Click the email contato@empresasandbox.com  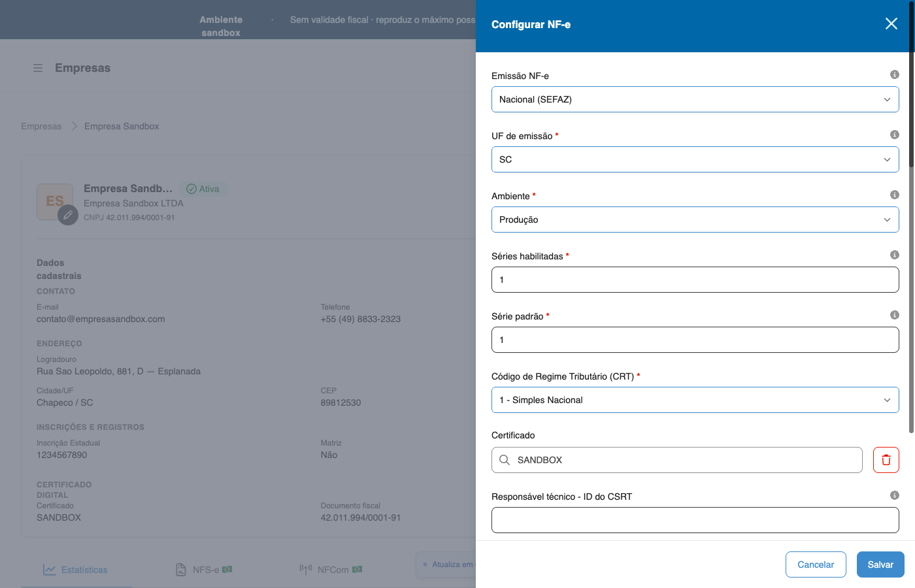[101, 319]
